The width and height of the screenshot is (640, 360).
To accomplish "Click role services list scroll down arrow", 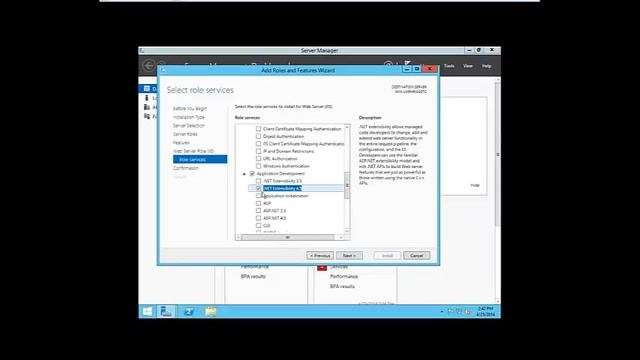I will 347,231.
